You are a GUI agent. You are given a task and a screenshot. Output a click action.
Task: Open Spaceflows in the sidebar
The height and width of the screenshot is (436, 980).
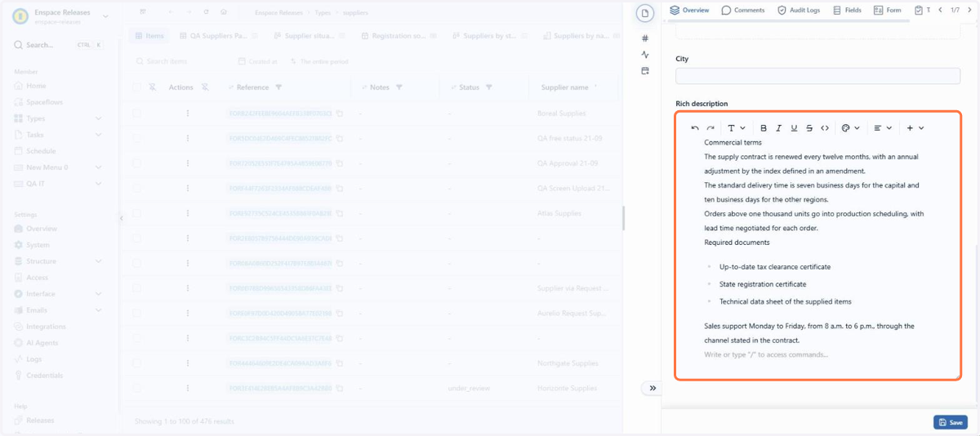point(44,102)
